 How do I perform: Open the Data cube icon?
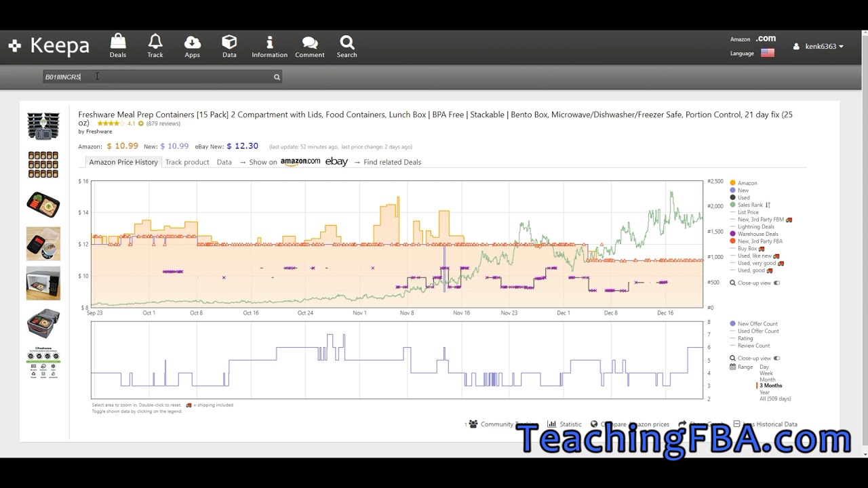(x=229, y=42)
